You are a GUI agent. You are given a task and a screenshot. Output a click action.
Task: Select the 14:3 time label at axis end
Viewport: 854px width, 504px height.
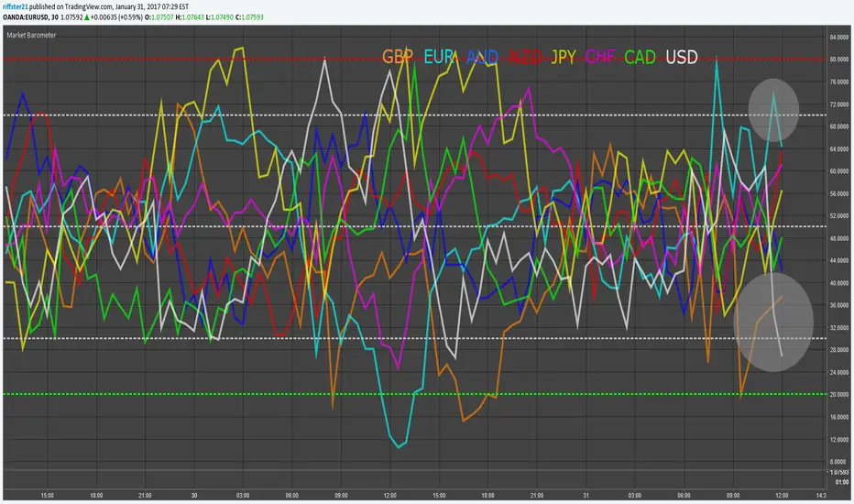821,495
